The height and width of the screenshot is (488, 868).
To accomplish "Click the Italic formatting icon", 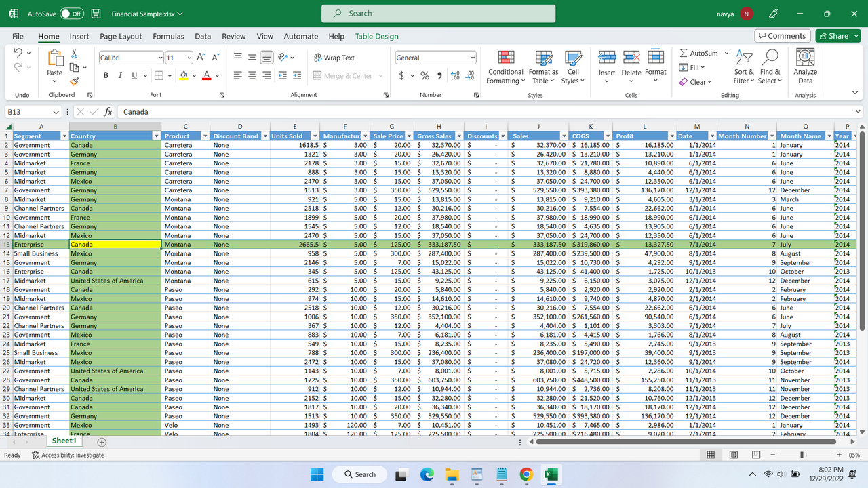I will click(119, 75).
